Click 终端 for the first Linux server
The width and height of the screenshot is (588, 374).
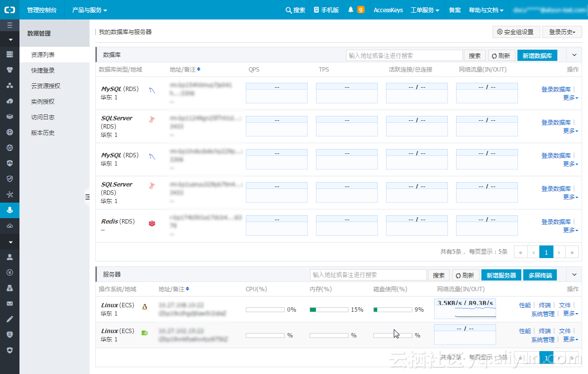545,305
